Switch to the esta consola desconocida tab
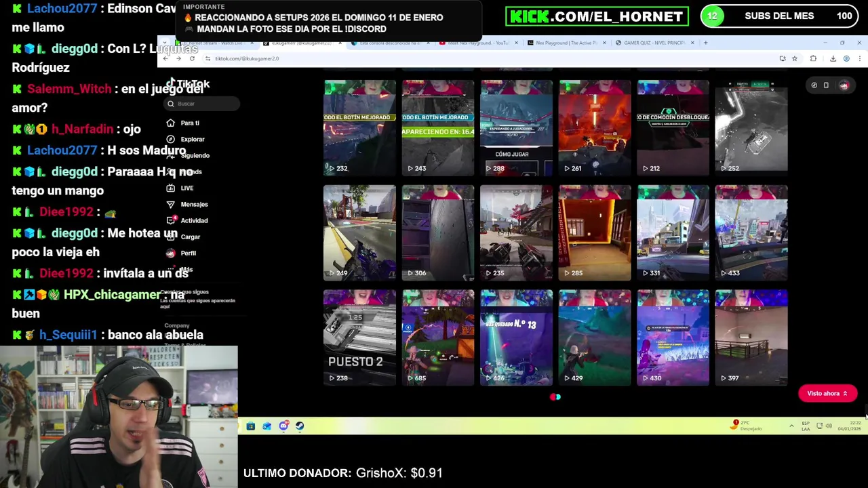The height and width of the screenshot is (488, 868). pyautogui.click(x=390, y=43)
